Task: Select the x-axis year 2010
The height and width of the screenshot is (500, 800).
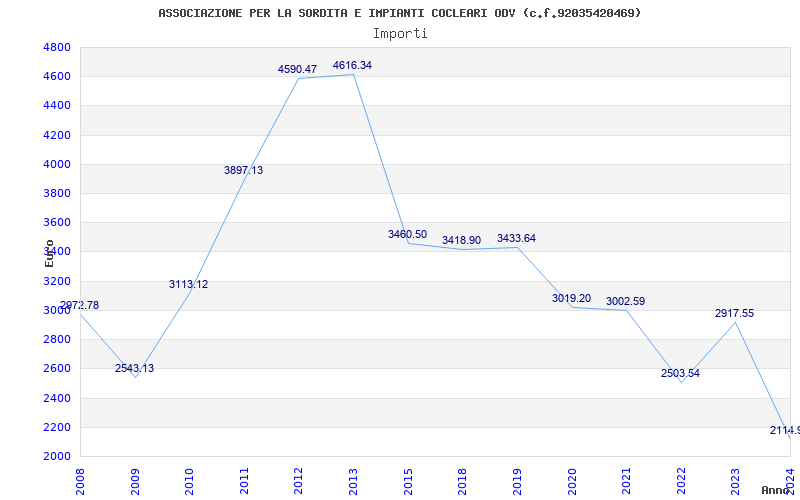Action: [189, 481]
